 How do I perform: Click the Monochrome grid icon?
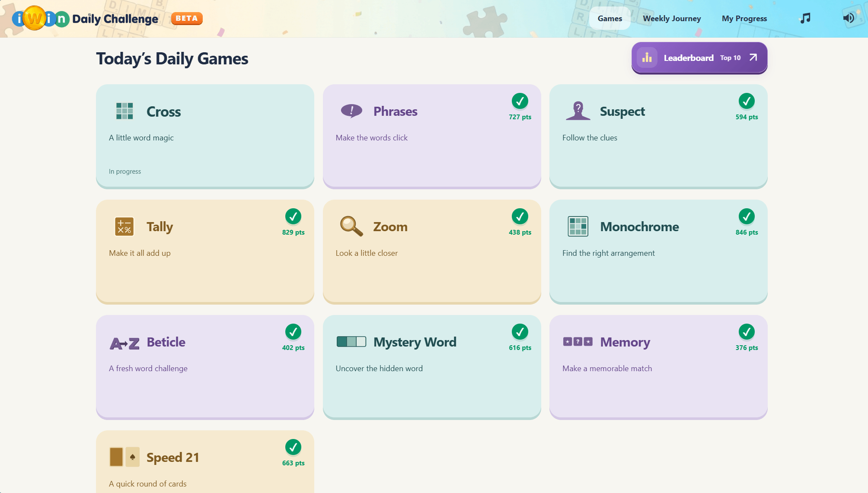click(578, 226)
